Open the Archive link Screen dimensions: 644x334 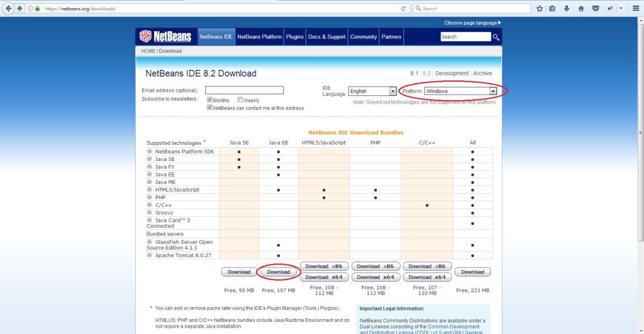pos(483,73)
